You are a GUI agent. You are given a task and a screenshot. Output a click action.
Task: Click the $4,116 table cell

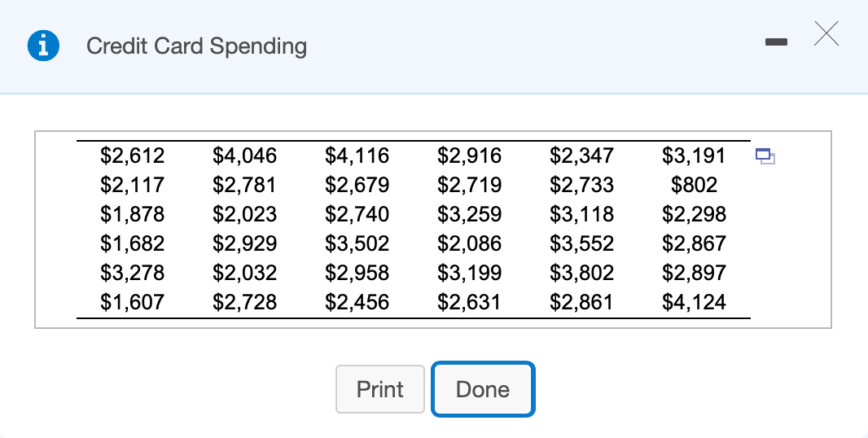(357, 155)
